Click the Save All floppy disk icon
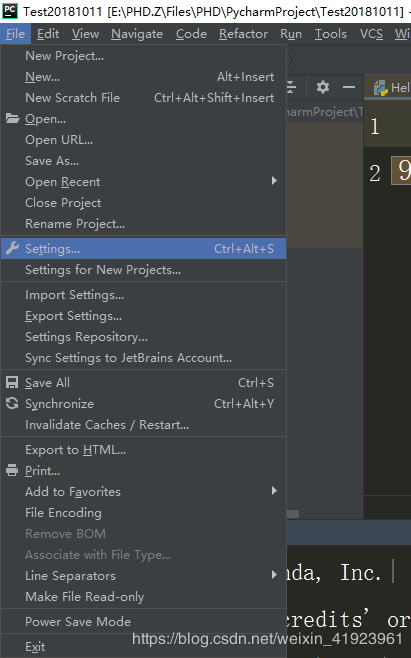This screenshot has height=658, width=411. pyautogui.click(x=12, y=382)
